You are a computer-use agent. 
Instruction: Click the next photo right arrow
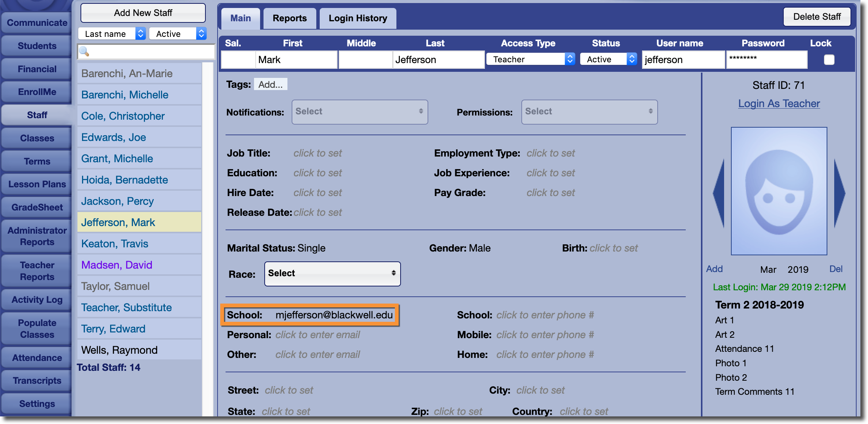(x=839, y=193)
